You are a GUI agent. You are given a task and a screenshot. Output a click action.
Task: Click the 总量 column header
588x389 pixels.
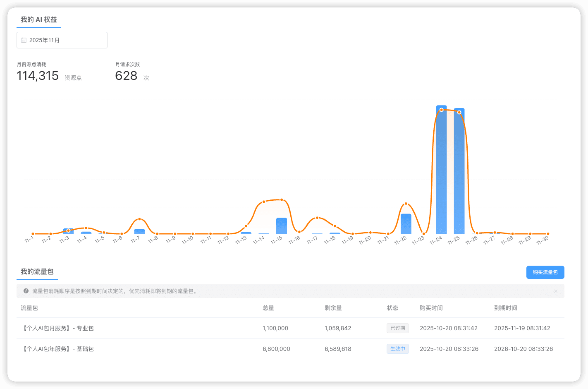(x=268, y=308)
